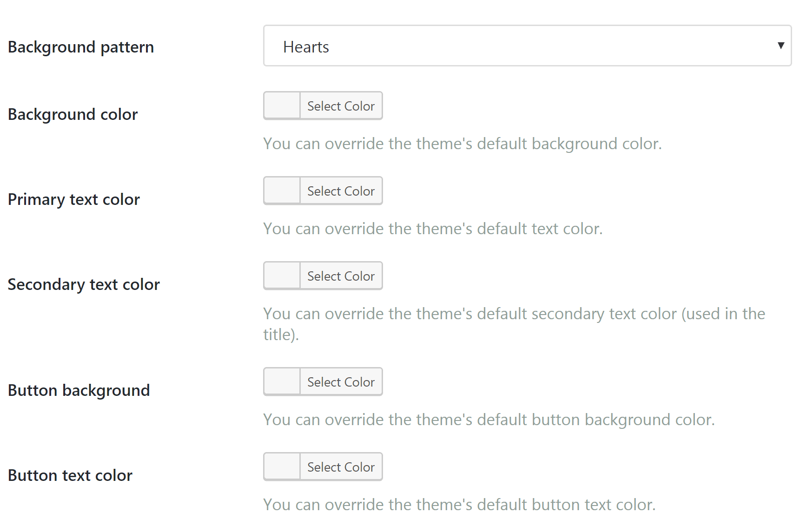Image resolution: width=800 pixels, height=532 pixels.
Task: Click the "Button background" field label
Action: [79, 390]
